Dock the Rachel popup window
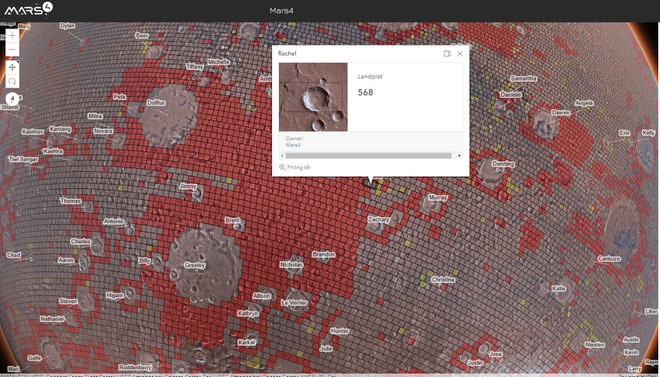Screen dimensions: 660x377 pos(447,53)
